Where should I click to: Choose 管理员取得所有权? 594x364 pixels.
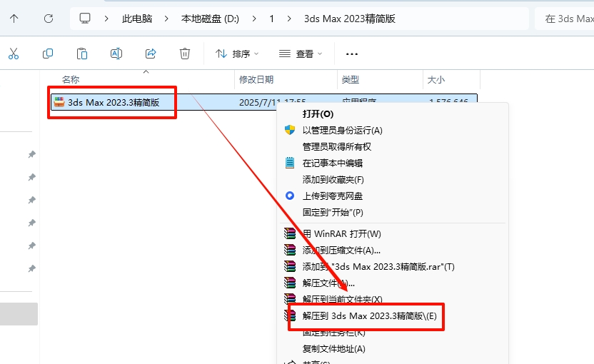tap(337, 146)
